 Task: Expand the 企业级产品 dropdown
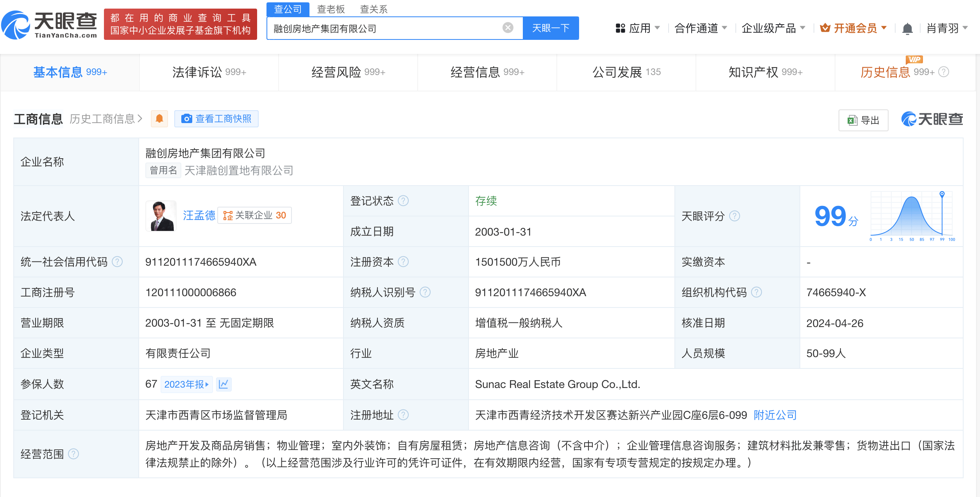[x=803, y=28]
